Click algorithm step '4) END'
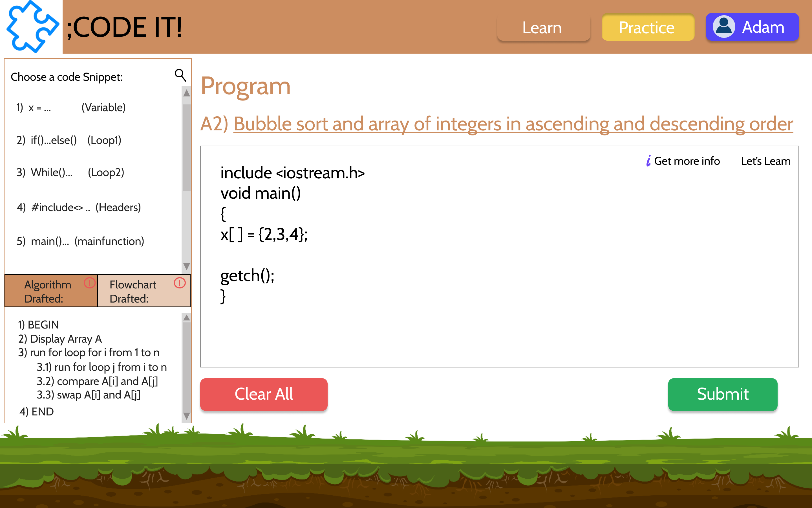This screenshot has height=508, width=812. tap(36, 411)
